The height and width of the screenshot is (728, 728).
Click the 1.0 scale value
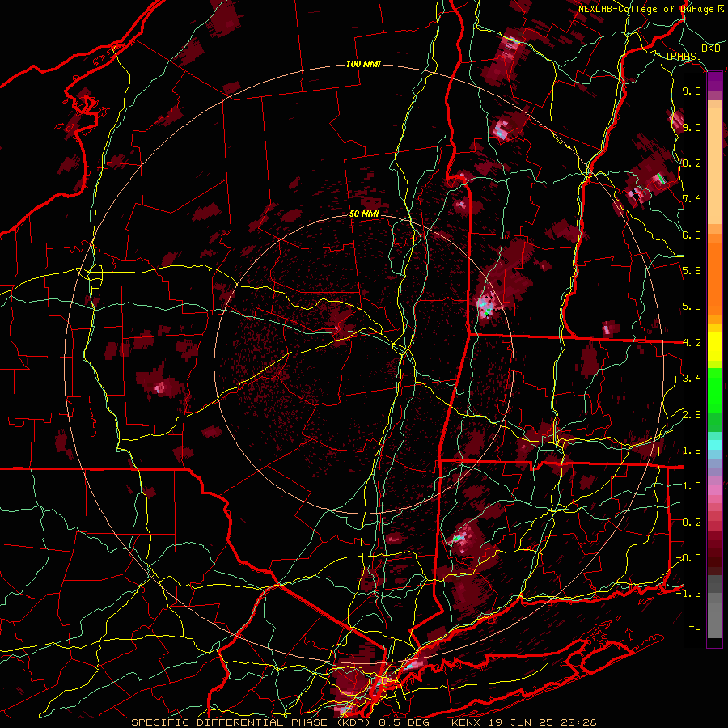coord(692,486)
